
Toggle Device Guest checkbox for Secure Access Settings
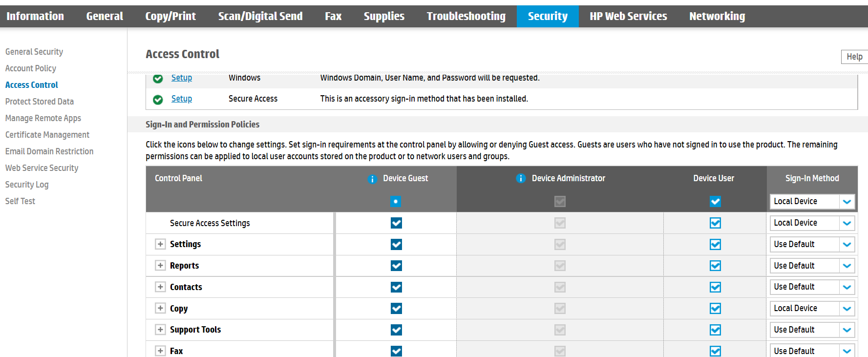click(x=396, y=223)
